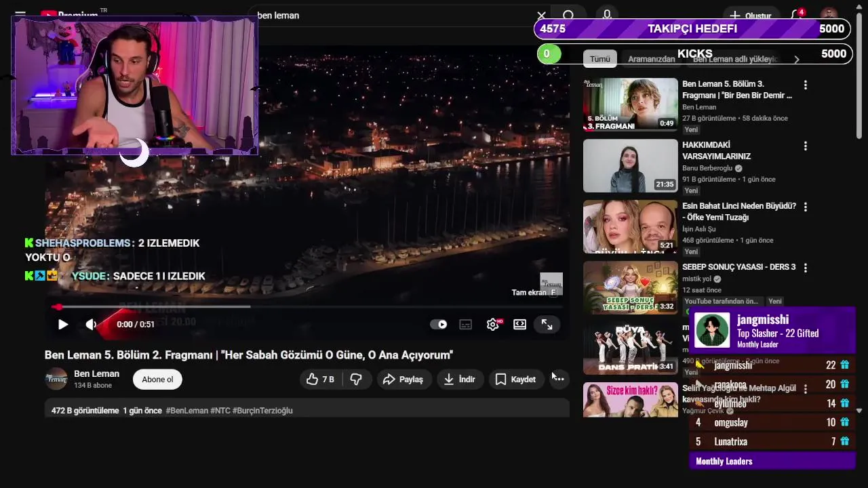
Task: Open options for SEBEP SONUÇ YASASI video
Action: pyautogui.click(x=806, y=268)
